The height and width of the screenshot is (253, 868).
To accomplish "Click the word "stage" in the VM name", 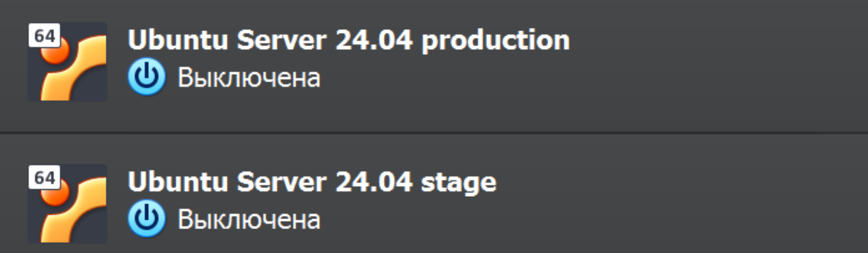I will pyautogui.click(x=458, y=183).
